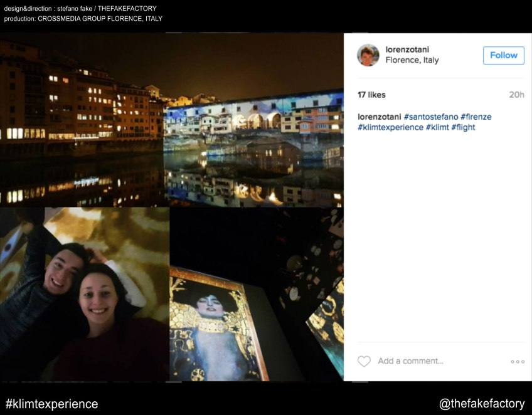Image resolution: width=532 pixels, height=415 pixels.
Task: Click the @thefakefactory handle at the bottom
Action: pyautogui.click(x=481, y=404)
